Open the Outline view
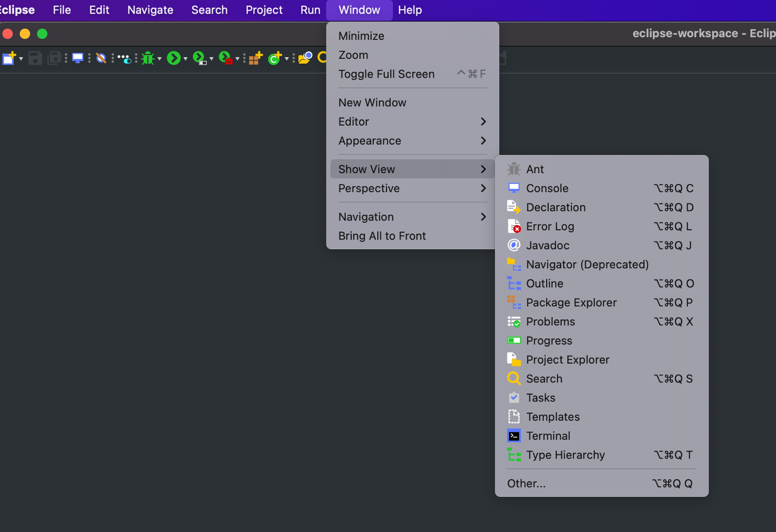Image resolution: width=776 pixels, height=532 pixels. pyautogui.click(x=602, y=284)
